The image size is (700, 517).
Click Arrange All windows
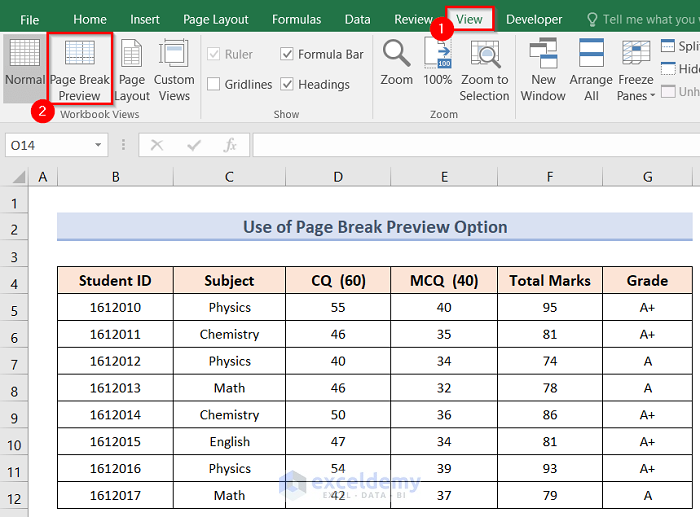(x=591, y=70)
